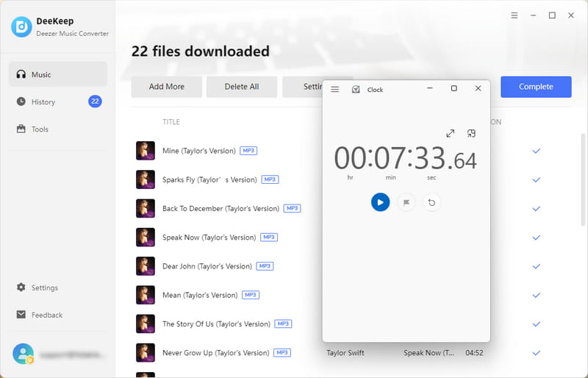Open DeeKeep hamburger menu in title bar
The height and width of the screenshot is (378, 588).
(514, 15)
